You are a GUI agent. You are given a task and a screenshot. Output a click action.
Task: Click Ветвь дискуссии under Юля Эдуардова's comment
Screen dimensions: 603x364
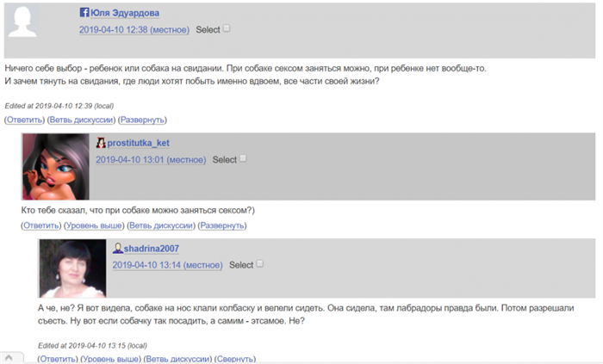pyautogui.click(x=81, y=120)
